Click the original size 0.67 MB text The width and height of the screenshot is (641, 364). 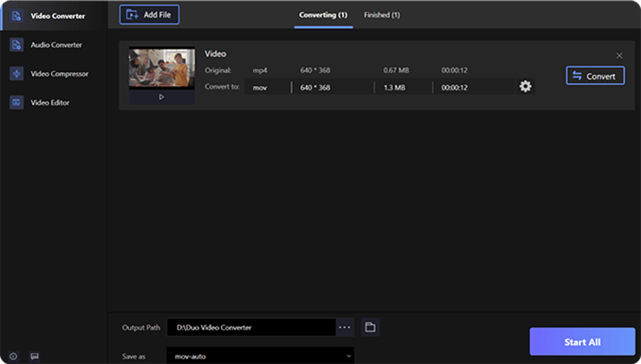[396, 70]
